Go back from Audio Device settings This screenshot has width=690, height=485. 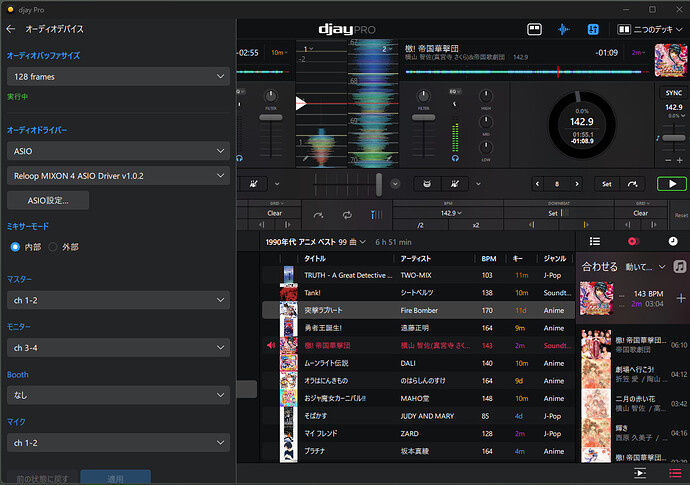click(x=11, y=29)
